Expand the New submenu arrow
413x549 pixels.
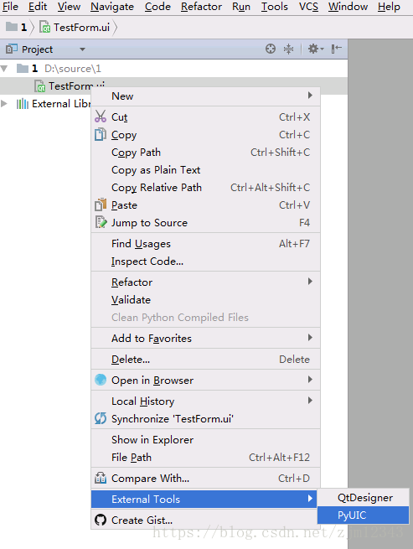[310, 96]
